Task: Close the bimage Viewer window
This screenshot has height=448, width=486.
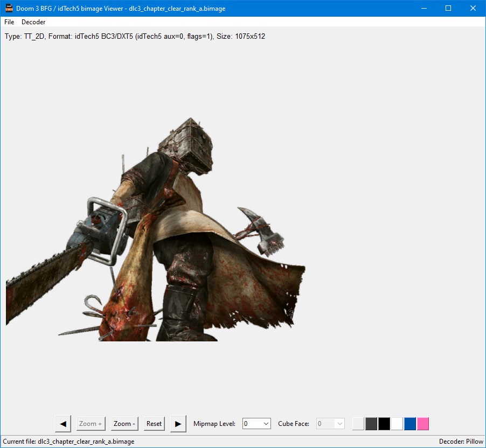Action: (x=473, y=9)
